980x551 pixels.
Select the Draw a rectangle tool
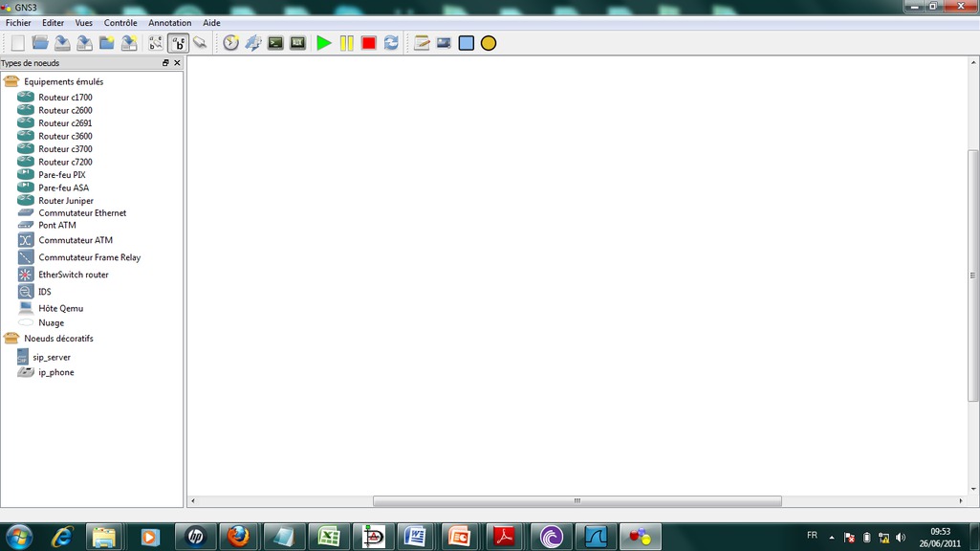tap(467, 43)
